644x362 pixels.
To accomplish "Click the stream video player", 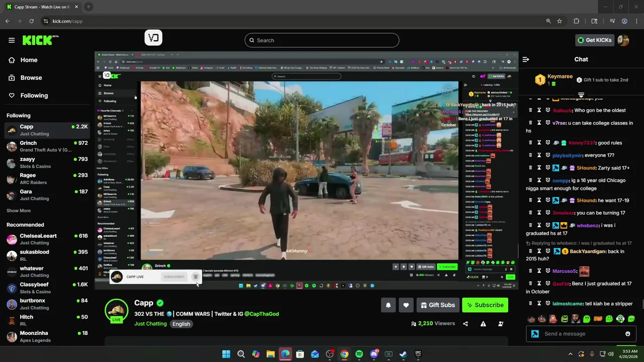I will coord(306,170).
